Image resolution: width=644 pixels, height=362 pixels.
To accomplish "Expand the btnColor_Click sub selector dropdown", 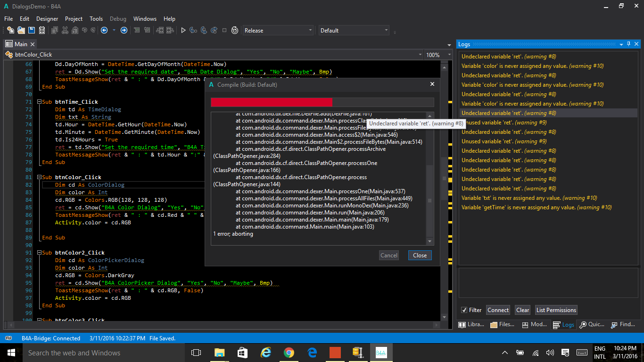I will coord(420,55).
